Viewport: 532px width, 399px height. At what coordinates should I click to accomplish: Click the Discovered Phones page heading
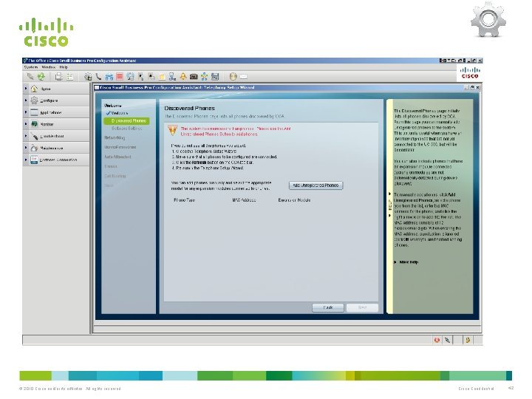pyautogui.click(x=189, y=108)
